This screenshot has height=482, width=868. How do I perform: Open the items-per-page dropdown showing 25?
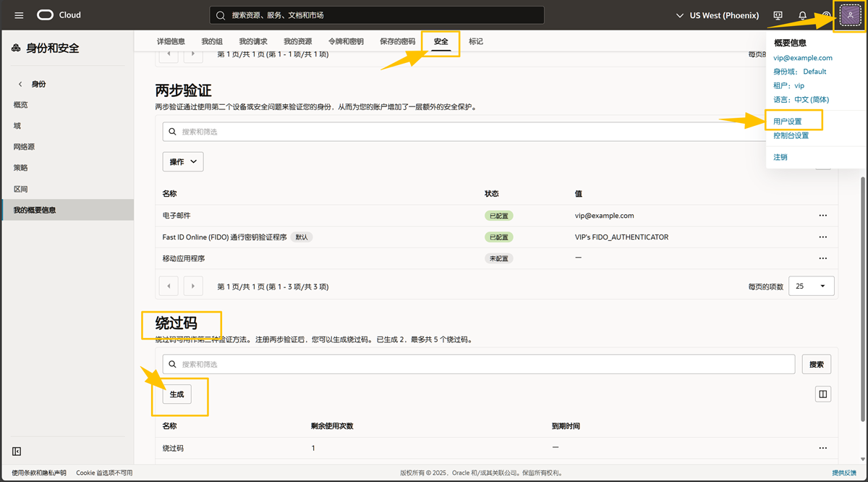click(x=811, y=287)
